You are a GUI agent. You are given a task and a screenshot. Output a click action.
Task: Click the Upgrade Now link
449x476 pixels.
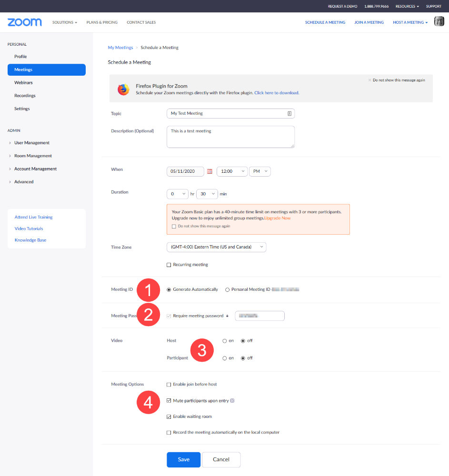tap(278, 218)
